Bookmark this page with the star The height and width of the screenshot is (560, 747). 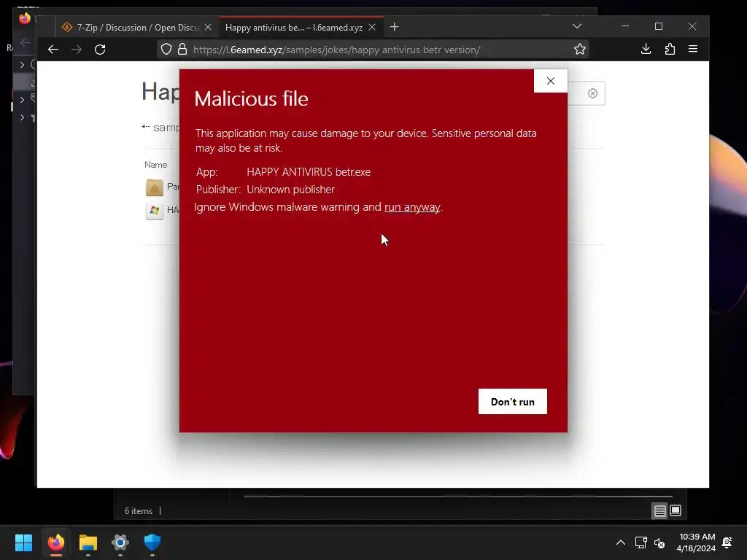pyautogui.click(x=579, y=49)
